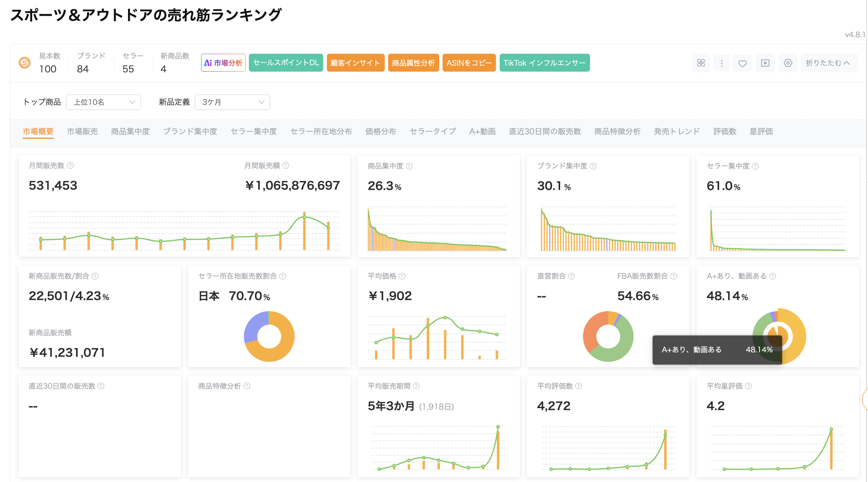
Task: Open the video tutorial play icon
Action: click(765, 63)
